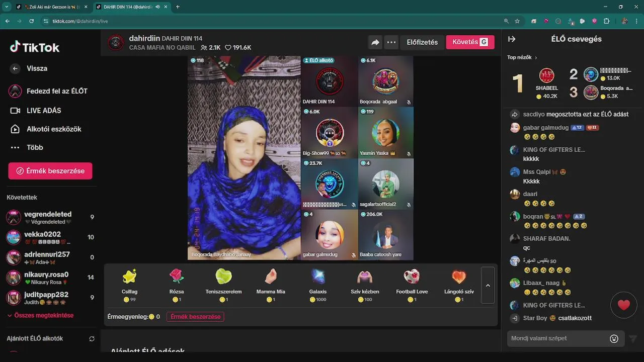Screen dimensions: 644x362
Task: Select the Teniszszerelem gift
Action: [x=224, y=285]
